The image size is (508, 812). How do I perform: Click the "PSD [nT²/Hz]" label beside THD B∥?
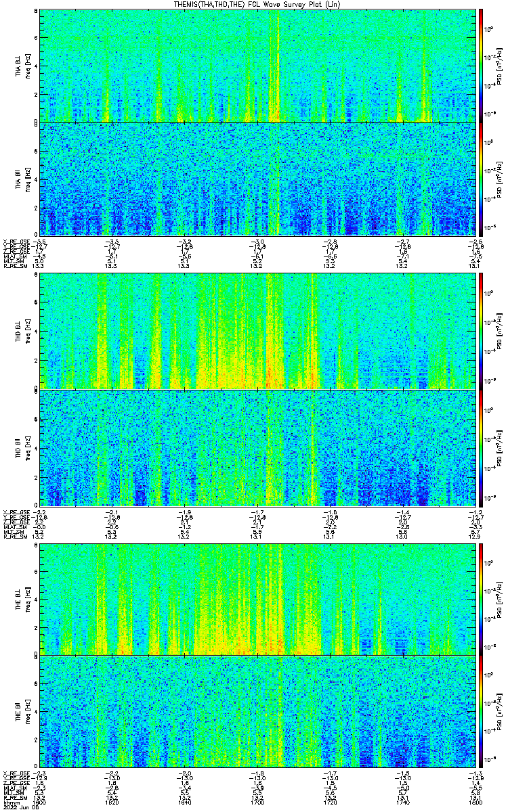tap(499, 447)
